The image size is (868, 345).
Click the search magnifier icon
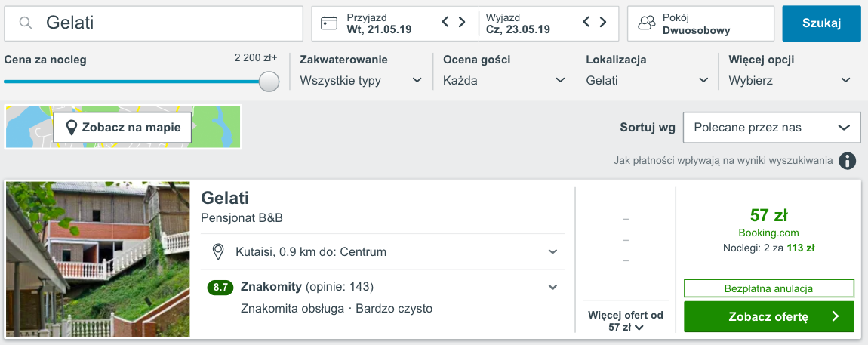click(x=26, y=23)
